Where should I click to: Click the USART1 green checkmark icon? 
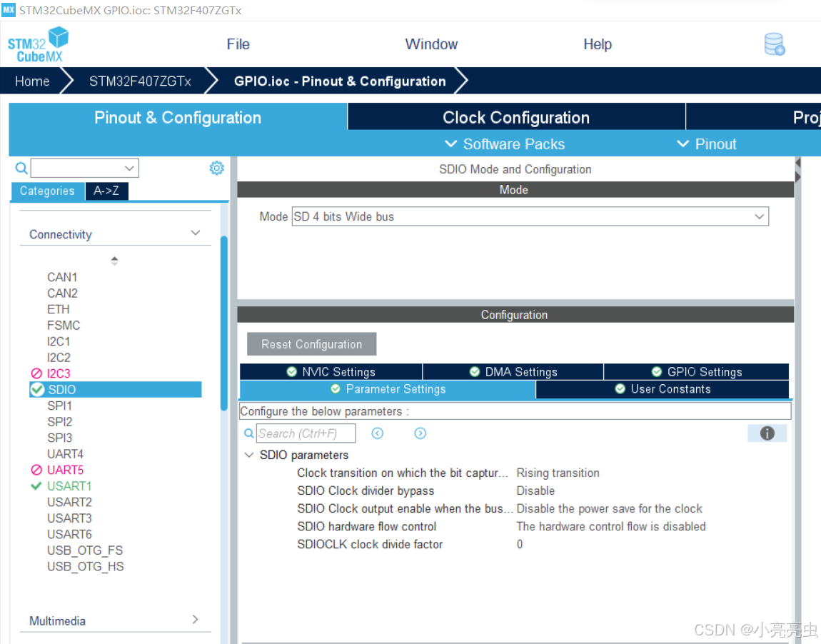click(36, 486)
